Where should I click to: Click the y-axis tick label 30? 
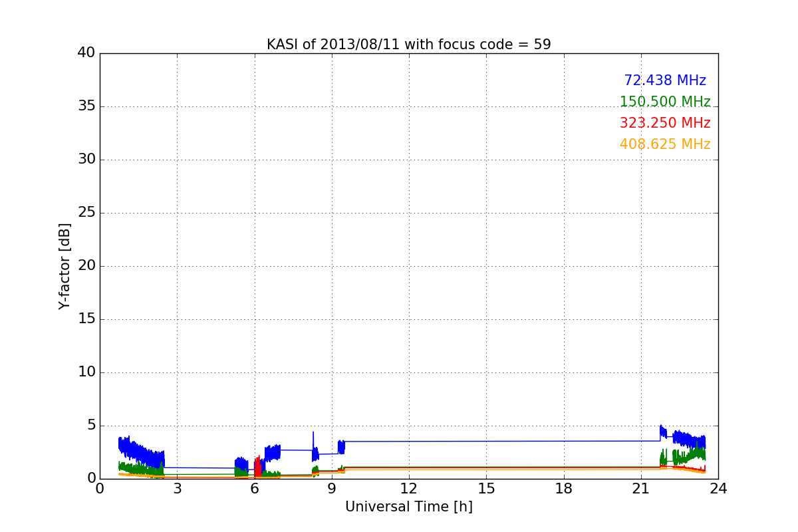(86, 160)
